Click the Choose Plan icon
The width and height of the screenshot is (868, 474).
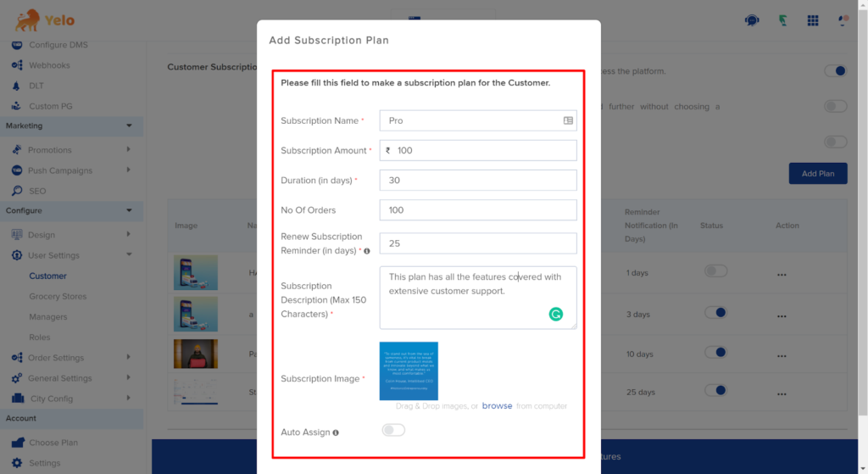(x=18, y=442)
